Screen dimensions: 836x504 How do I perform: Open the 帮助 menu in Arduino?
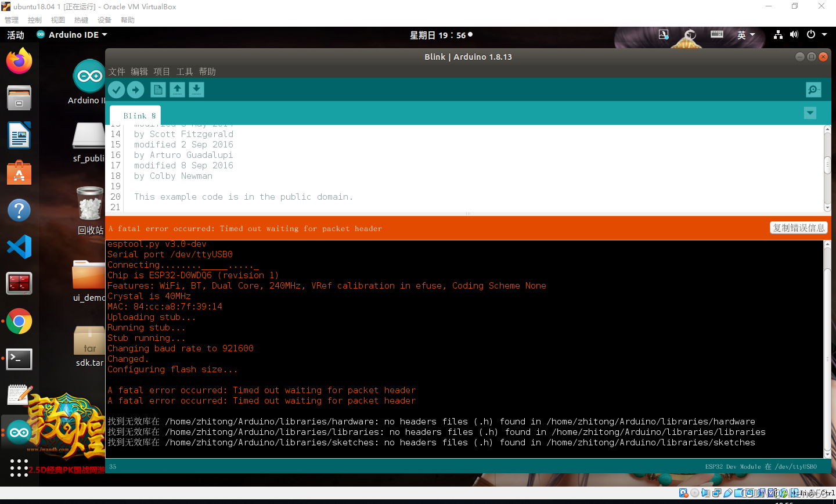coord(207,71)
